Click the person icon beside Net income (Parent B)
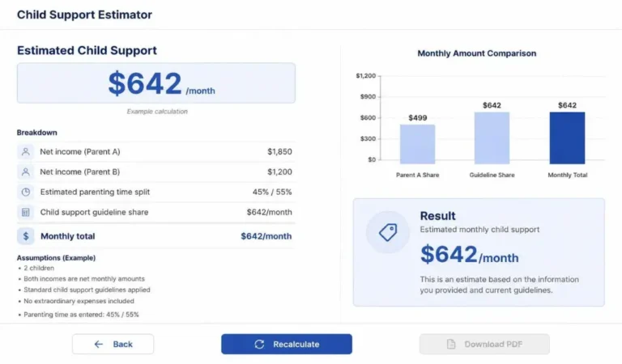This screenshot has width=622, height=364. point(26,172)
